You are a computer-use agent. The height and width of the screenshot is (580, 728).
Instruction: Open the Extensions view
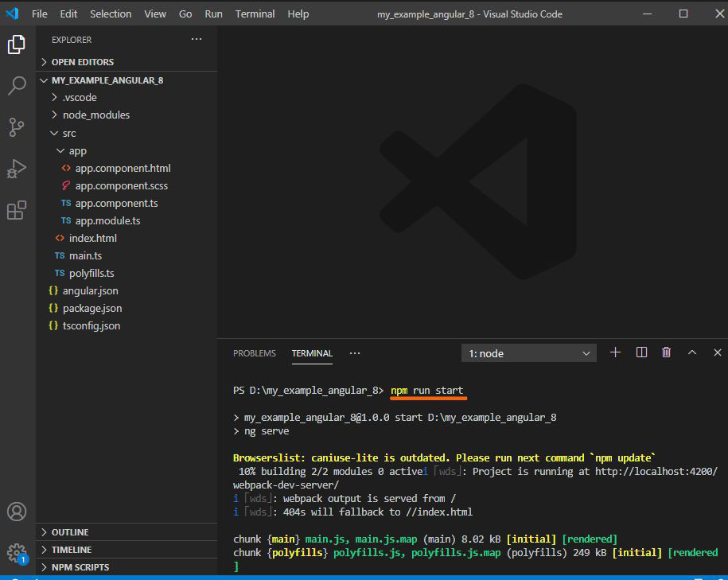17,210
